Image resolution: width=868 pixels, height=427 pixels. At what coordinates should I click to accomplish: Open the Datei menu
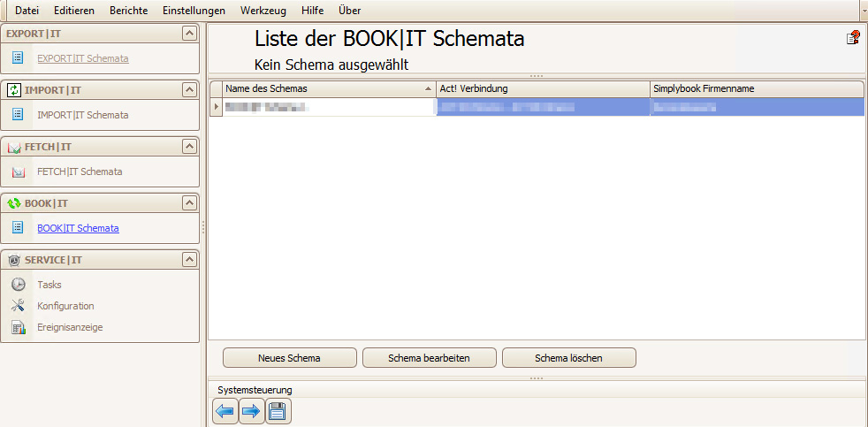[x=27, y=11]
